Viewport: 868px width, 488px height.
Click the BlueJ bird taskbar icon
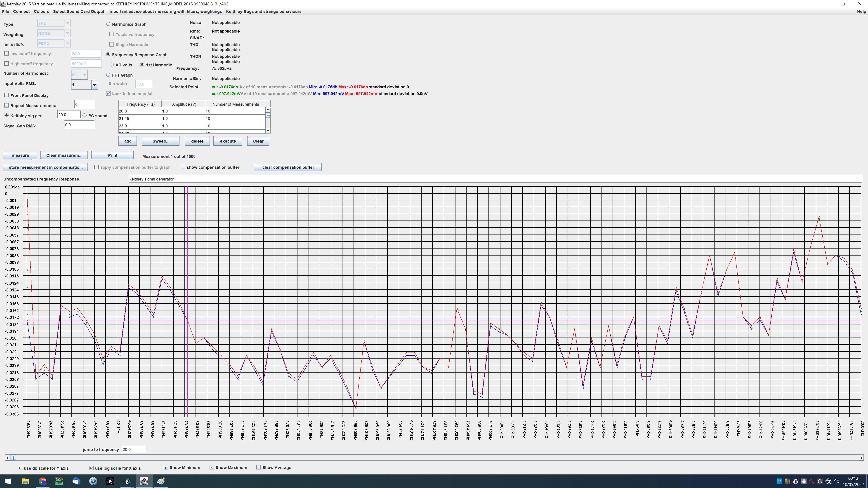(x=127, y=481)
